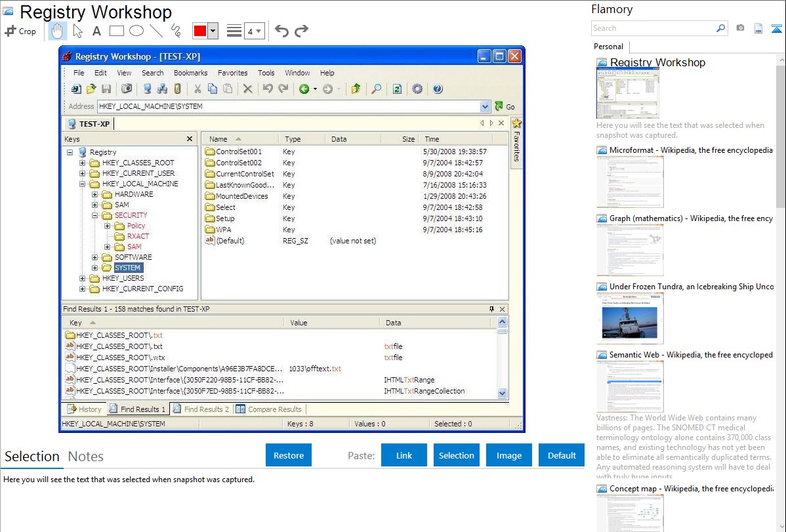Open the annotation color dropdown arrow
786x532 pixels.
click(x=213, y=31)
